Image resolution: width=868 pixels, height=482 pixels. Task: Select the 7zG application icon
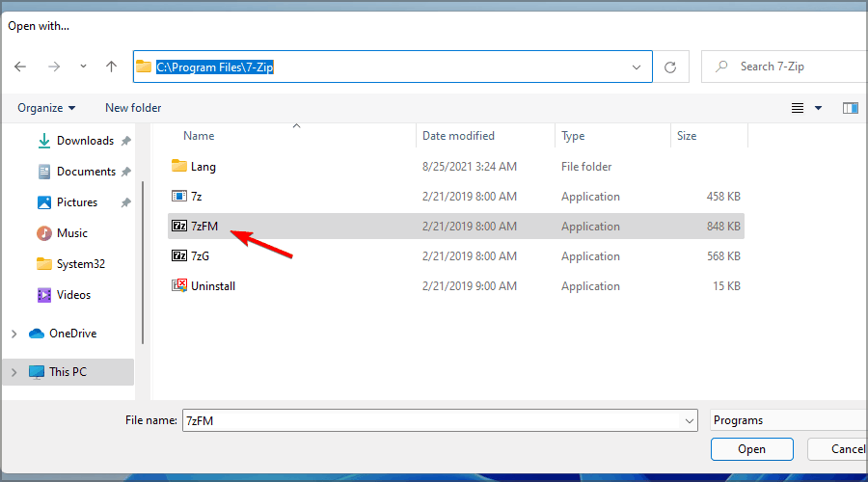(x=179, y=256)
